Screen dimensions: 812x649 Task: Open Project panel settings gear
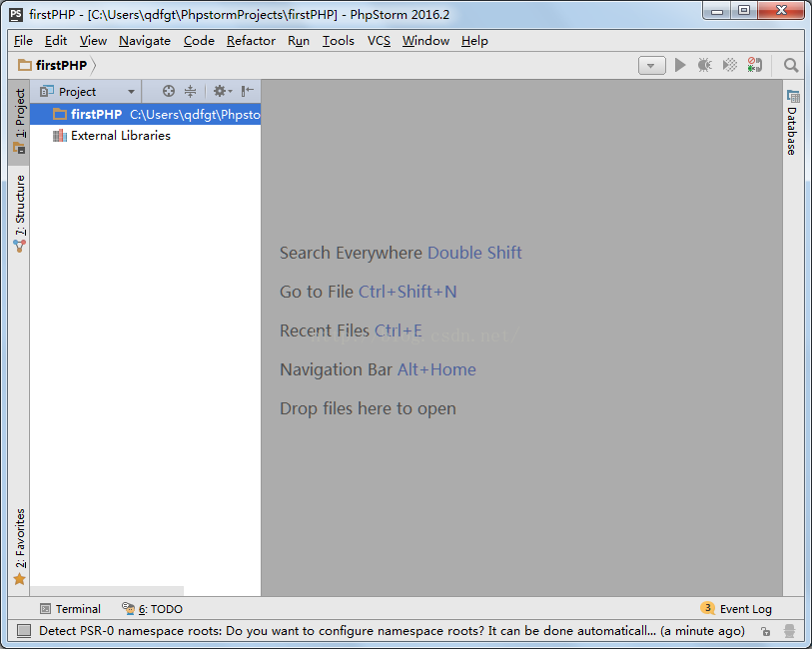point(222,92)
